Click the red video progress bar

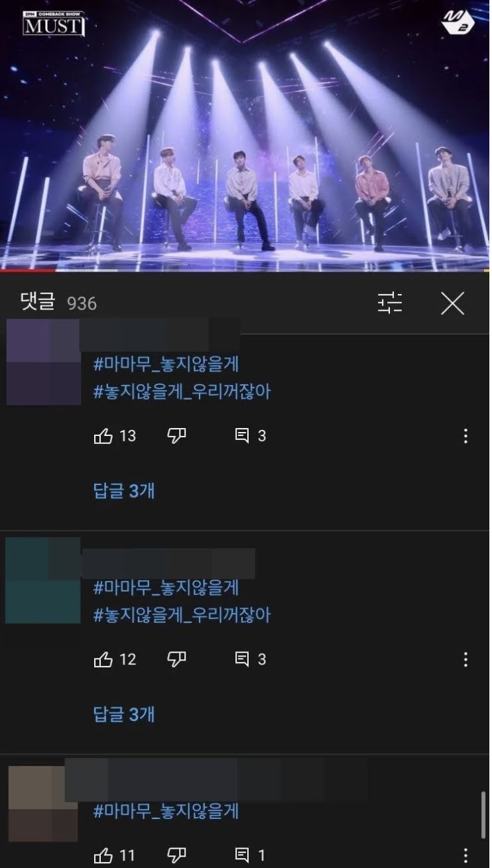[x=28, y=270]
